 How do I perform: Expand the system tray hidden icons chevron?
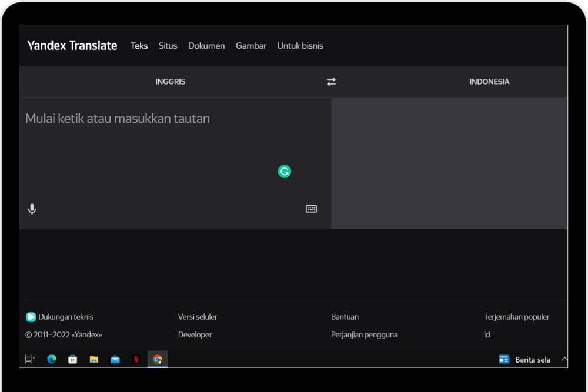click(x=564, y=359)
